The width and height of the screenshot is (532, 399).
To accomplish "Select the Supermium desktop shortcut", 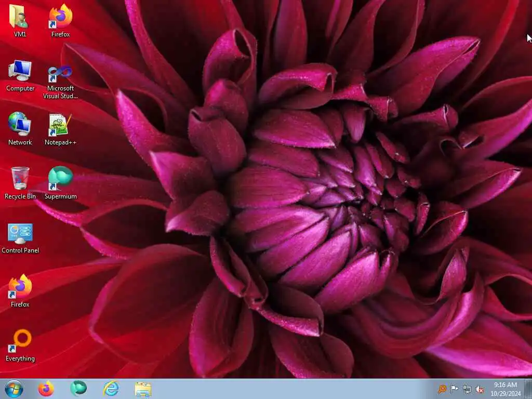I will click(60, 183).
